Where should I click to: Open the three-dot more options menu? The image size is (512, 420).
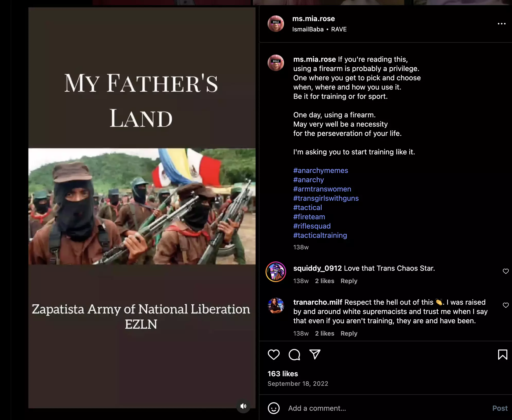coord(501,24)
